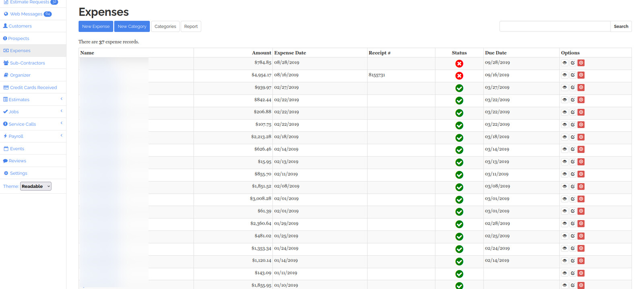Click the eye icon for the $784.85 expense
Image resolution: width=644 pixels, height=289 pixels.
pyautogui.click(x=564, y=63)
